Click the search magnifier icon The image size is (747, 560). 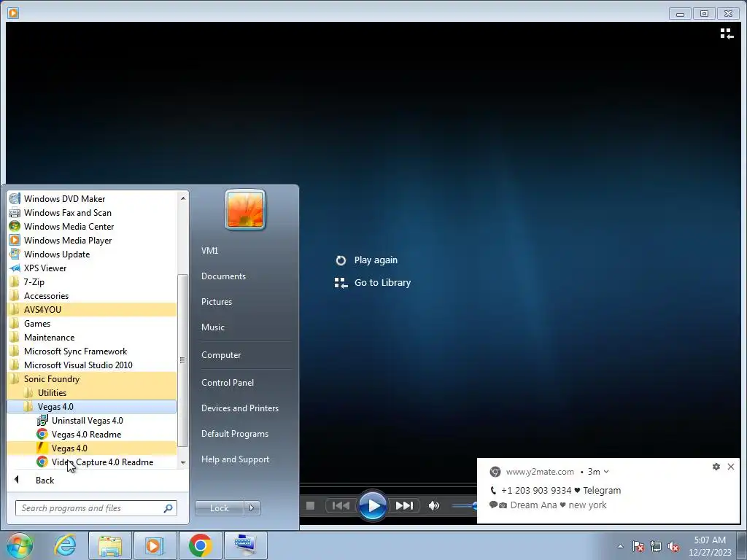pos(169,508)
